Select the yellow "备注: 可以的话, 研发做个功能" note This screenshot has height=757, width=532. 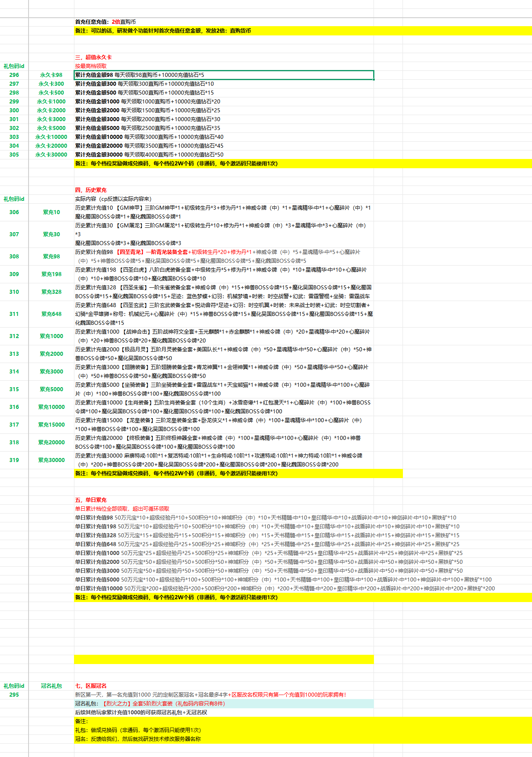pyautogui.click(x=163, y=31)
